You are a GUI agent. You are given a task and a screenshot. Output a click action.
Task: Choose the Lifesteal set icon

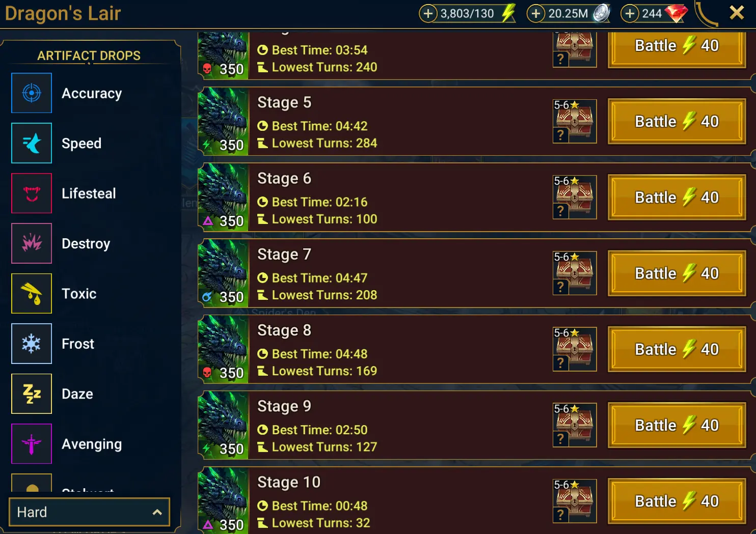pos(32,193)
